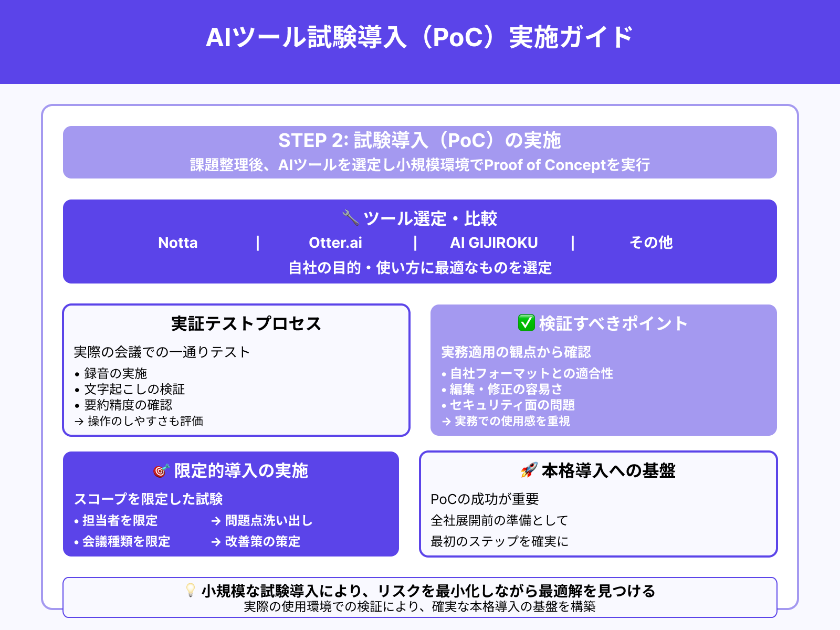Screen dimensions: 840x630
Task: Select the green checkmark icon beside 検証すべきポイント
Action: (526, 323)
